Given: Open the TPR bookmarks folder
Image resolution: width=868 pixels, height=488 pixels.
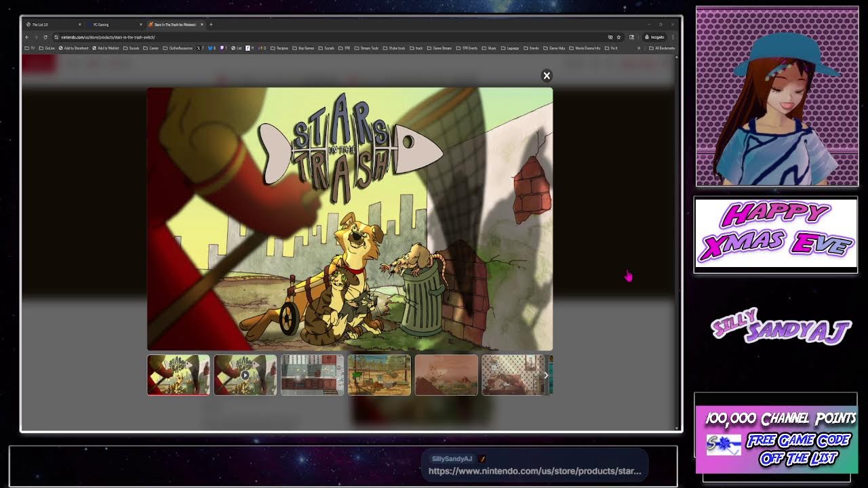Looking at the screenshot, I should (x=344, y=48).
